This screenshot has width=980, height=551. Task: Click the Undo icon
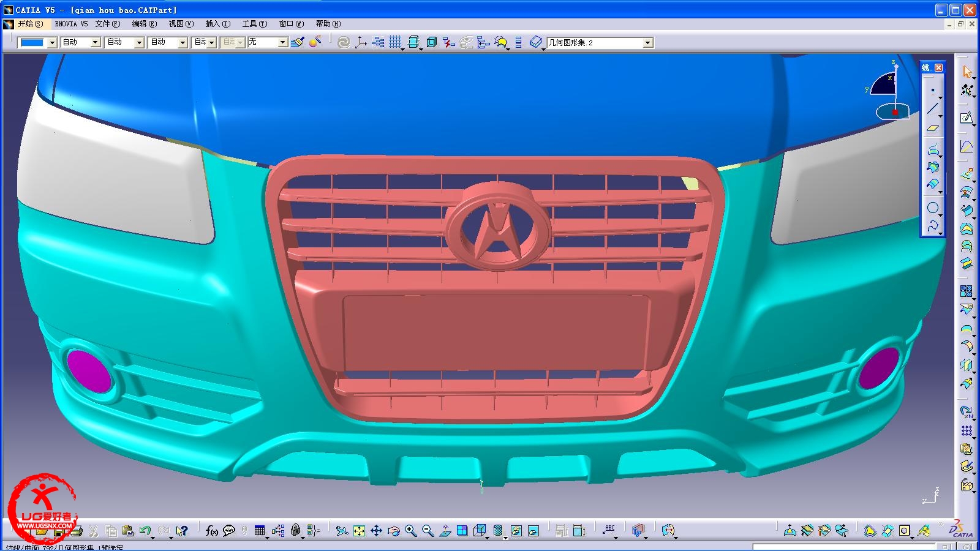pos(145,531)
